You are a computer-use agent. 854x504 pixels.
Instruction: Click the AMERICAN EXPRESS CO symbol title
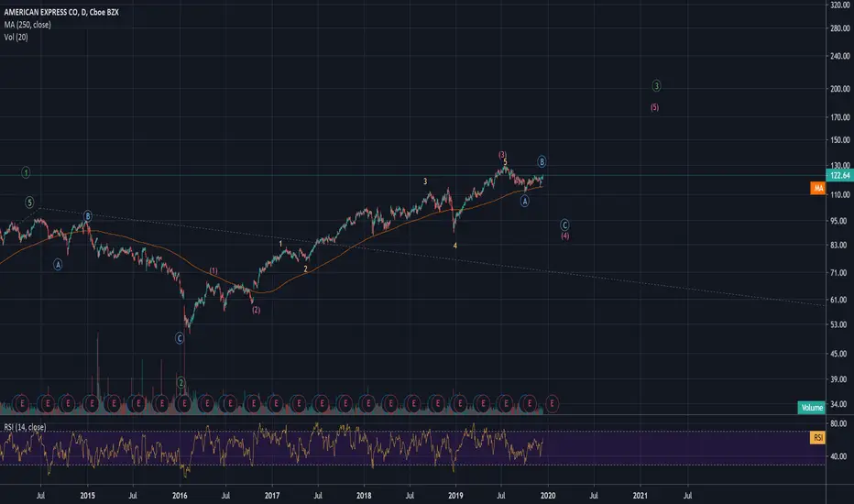(x=61, y=12)
